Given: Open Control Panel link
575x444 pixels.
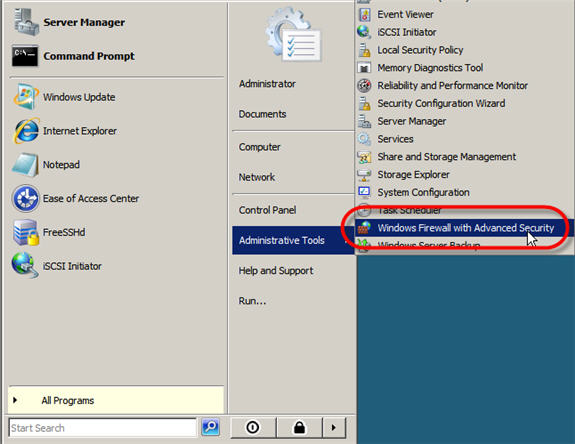Looking at the screenshot, I should point(267,210).
